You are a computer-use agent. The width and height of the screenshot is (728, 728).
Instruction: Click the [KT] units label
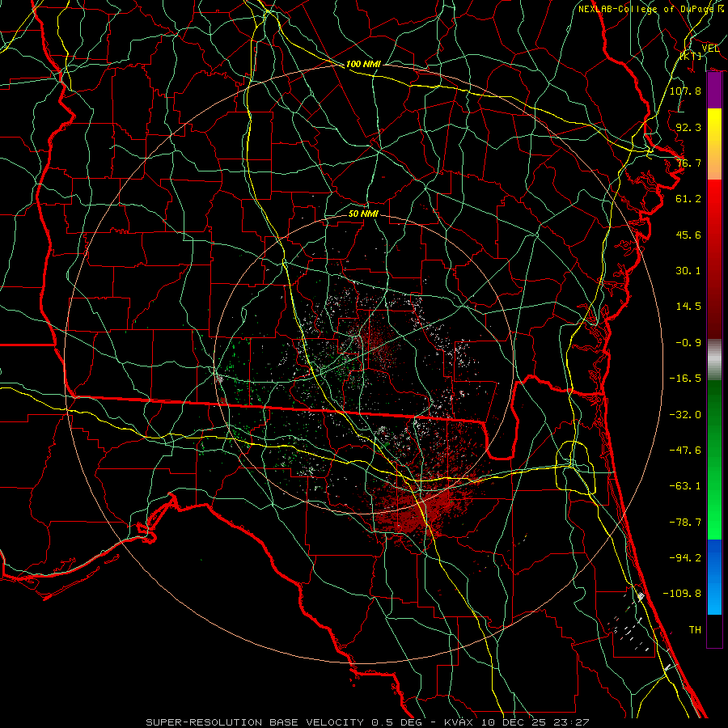coord(691,56)
